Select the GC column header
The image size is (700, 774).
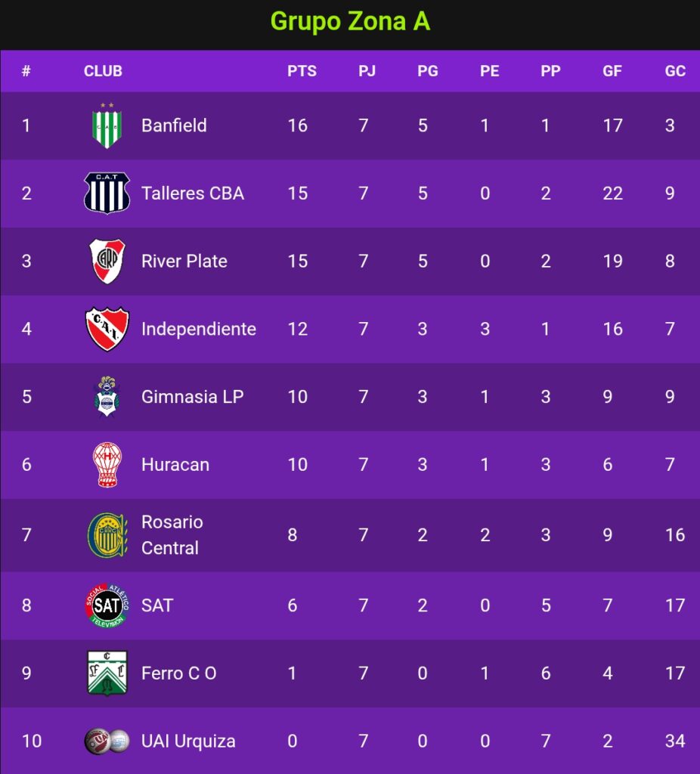(675, 71)
